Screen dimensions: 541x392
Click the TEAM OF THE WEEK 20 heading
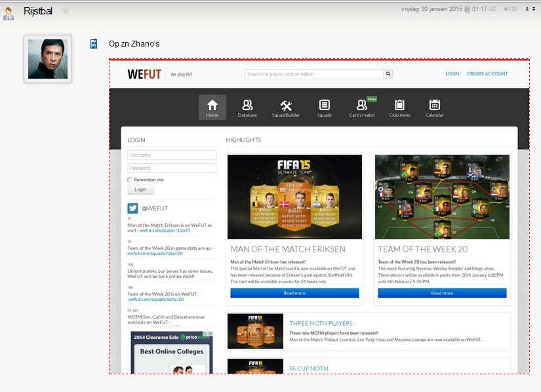point(423,249)
